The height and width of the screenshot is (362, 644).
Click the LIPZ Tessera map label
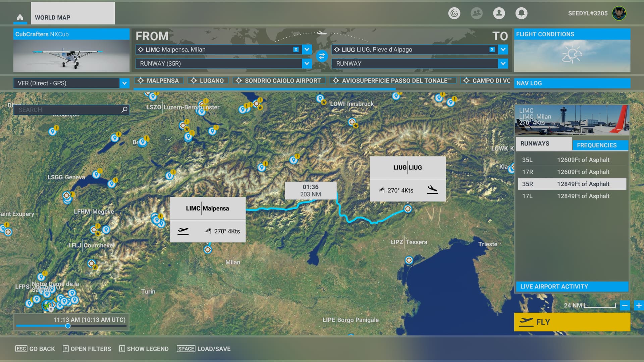409,242
